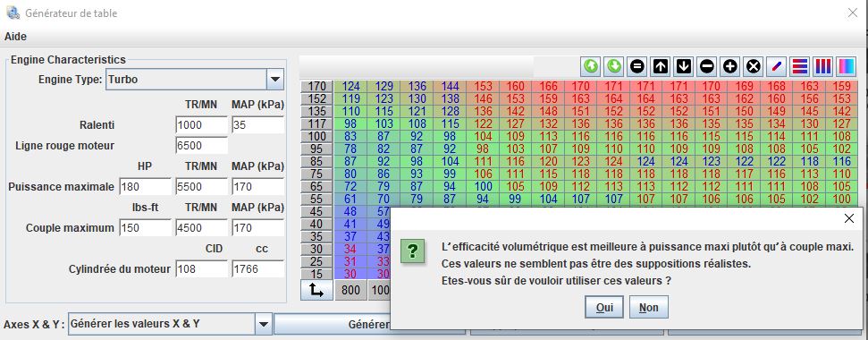Image resolution: width=868 pixels, height=340 pixels.
Task: Click the black square down-arrow icon
Action: [684, 66]
